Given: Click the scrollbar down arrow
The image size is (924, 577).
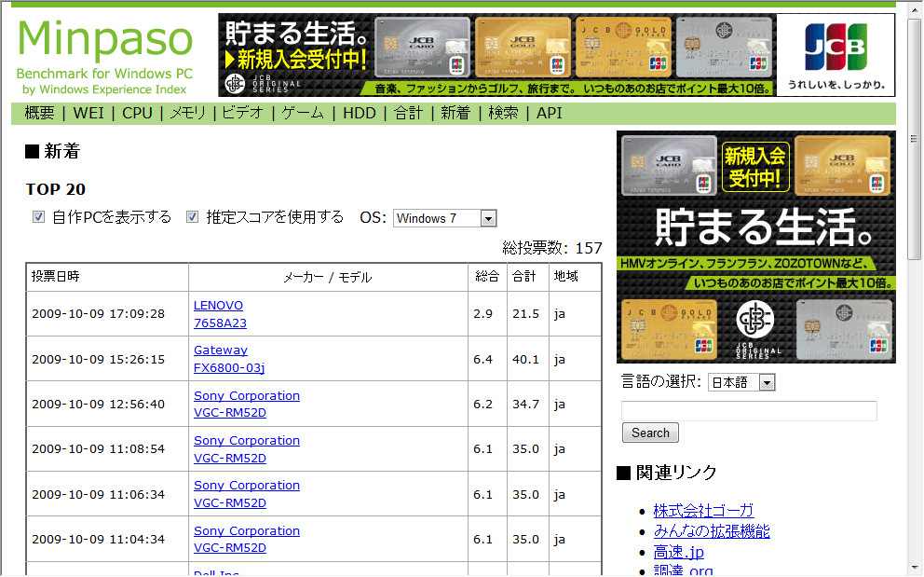Looking at the screenshot, I should pyautogui.click(x=917, y=568).
